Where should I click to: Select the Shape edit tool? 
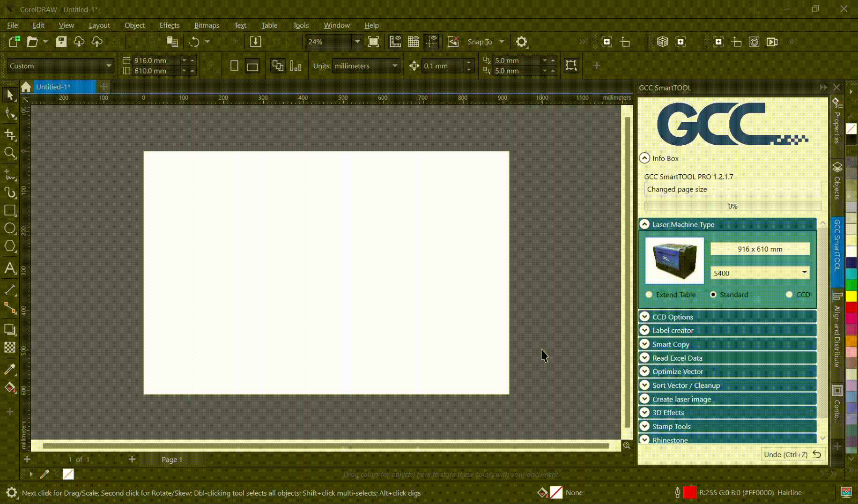(x=10, y=114)
